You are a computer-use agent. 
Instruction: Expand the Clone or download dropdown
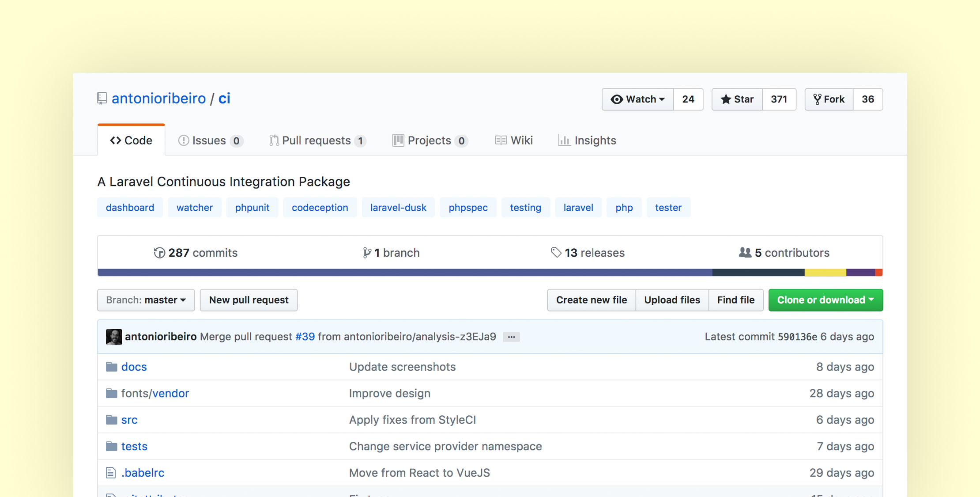pos(826,299)
